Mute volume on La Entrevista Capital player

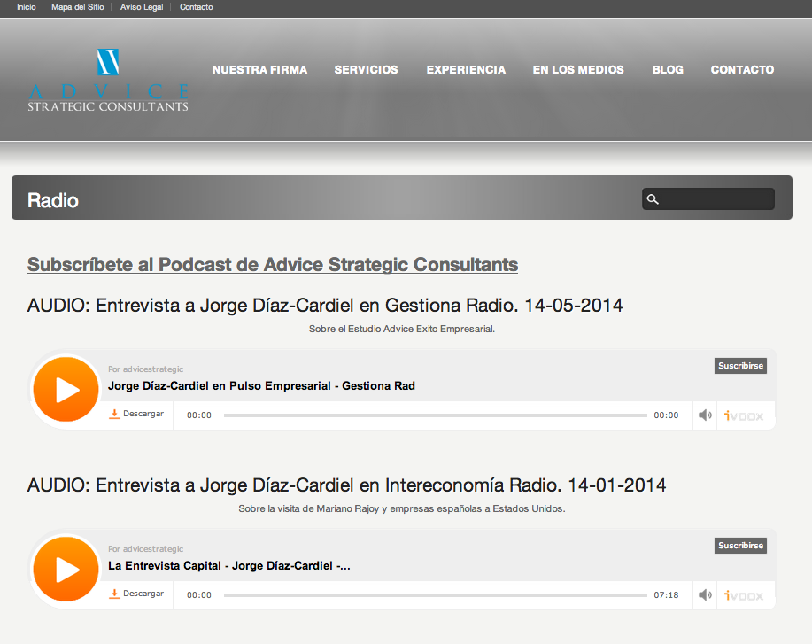click(x=705, y=594)
